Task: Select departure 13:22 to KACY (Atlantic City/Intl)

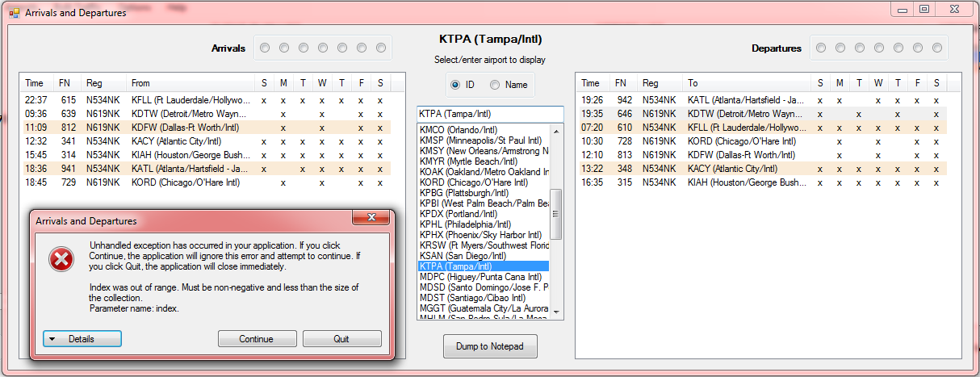Action: click(x=762, y=169)
